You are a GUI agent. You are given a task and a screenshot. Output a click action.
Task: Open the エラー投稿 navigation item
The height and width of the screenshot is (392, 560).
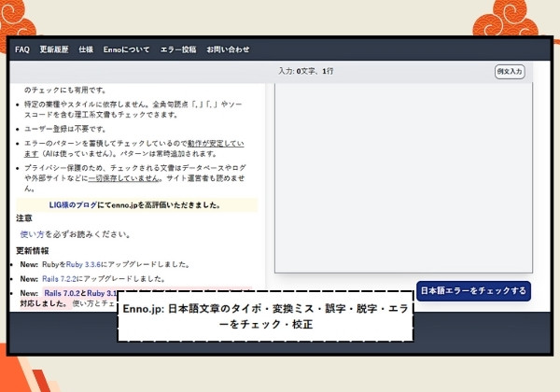coord(178,49)
